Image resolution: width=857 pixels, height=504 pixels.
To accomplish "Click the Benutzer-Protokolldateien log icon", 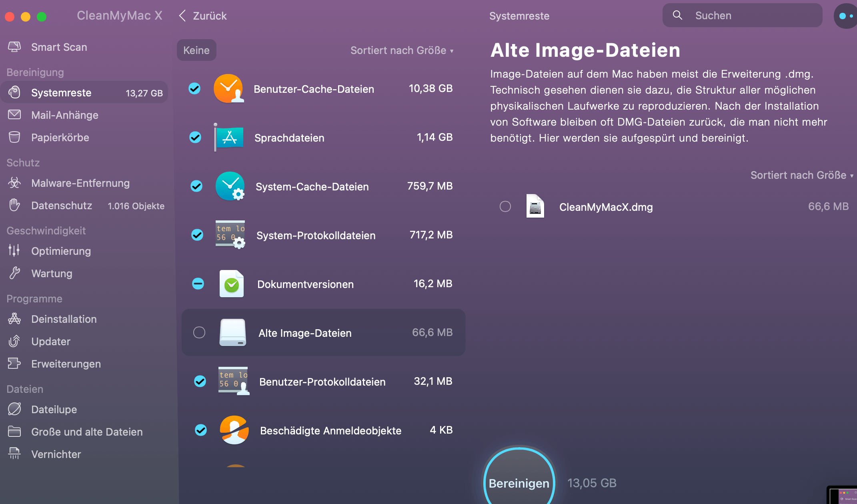I will pos(234,381).
